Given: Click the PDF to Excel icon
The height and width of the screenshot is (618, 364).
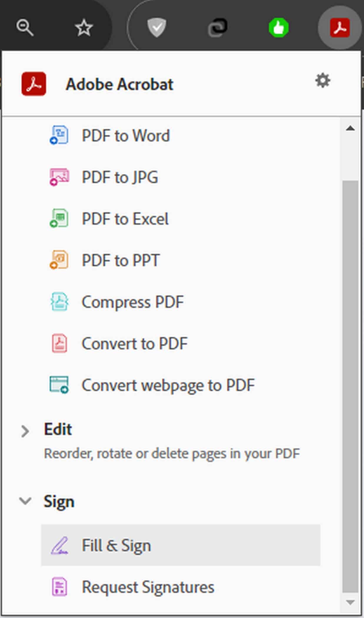Looking at the screenshot, I should (x=59, y=218).
